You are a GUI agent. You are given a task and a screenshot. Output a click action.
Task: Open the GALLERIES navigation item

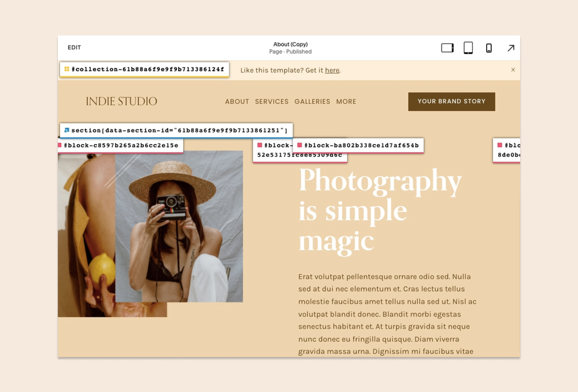[x=312, y=102]
